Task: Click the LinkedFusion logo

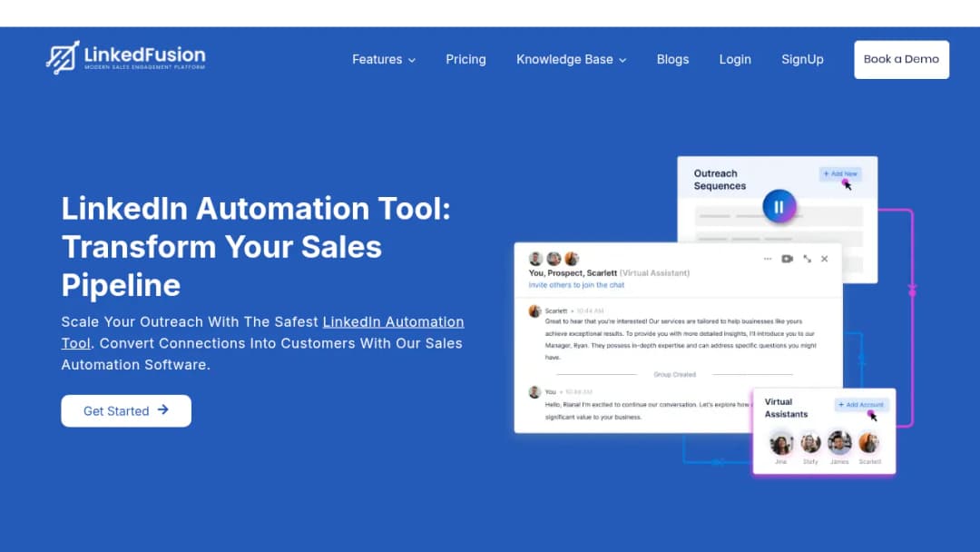Action: 125,57
